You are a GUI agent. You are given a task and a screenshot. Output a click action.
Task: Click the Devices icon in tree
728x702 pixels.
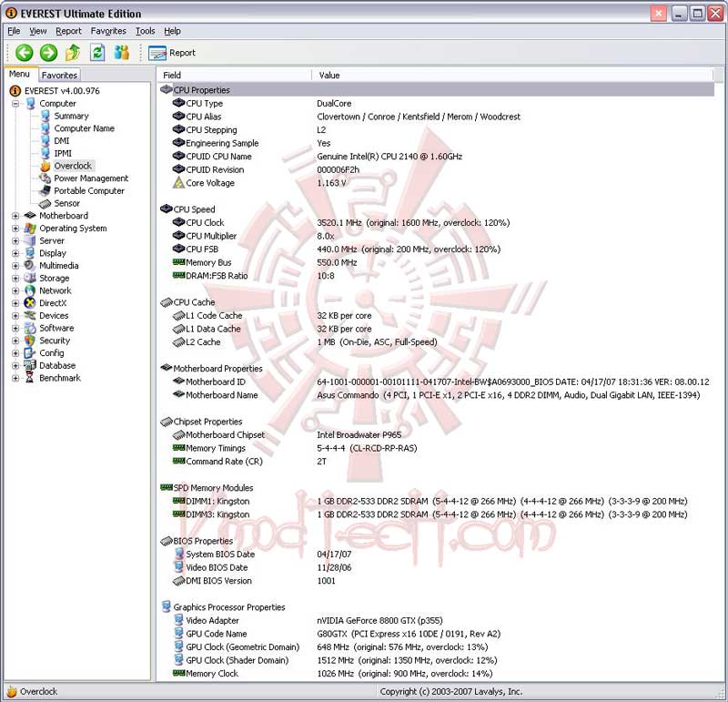(30, 315)
